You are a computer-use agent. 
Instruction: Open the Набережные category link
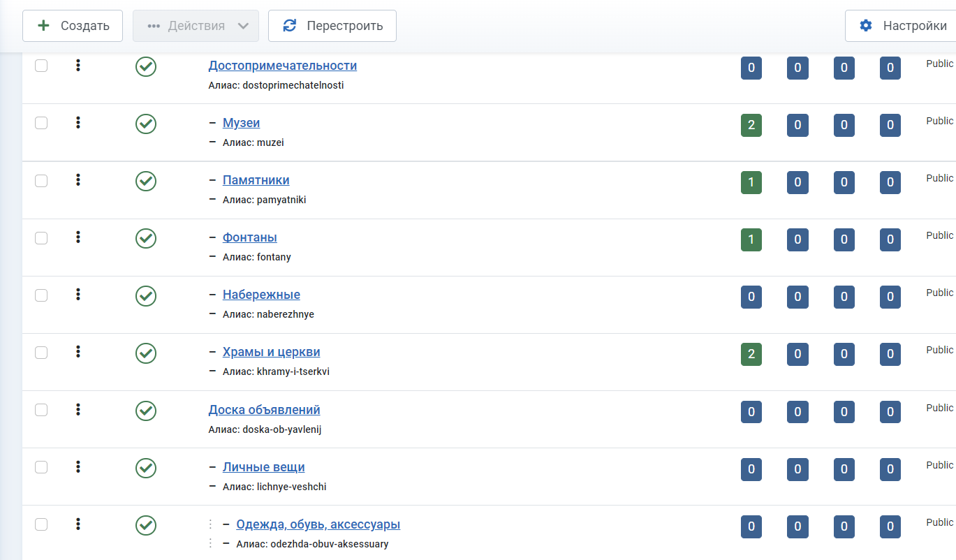pyautogui.click(x=261, y=295)
